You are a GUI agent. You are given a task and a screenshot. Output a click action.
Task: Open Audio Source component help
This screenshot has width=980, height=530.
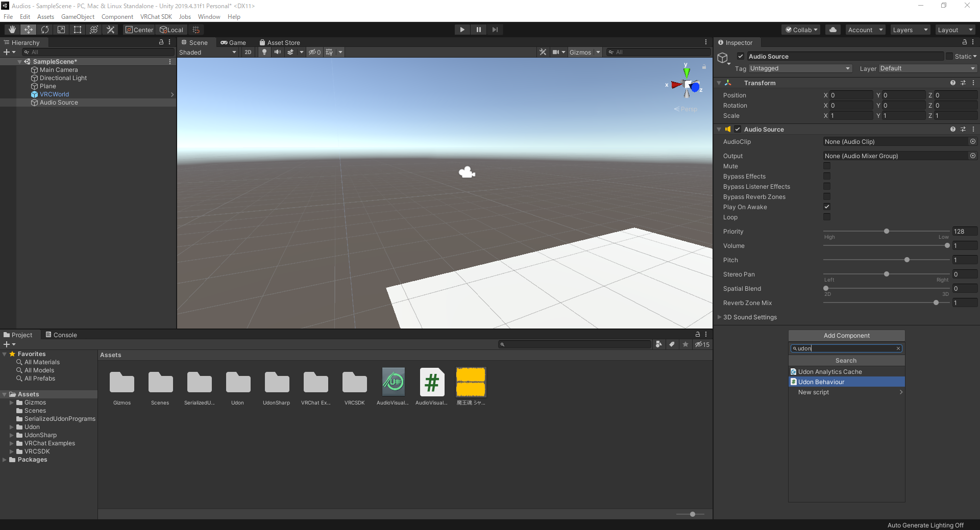[x=952, y=130]
